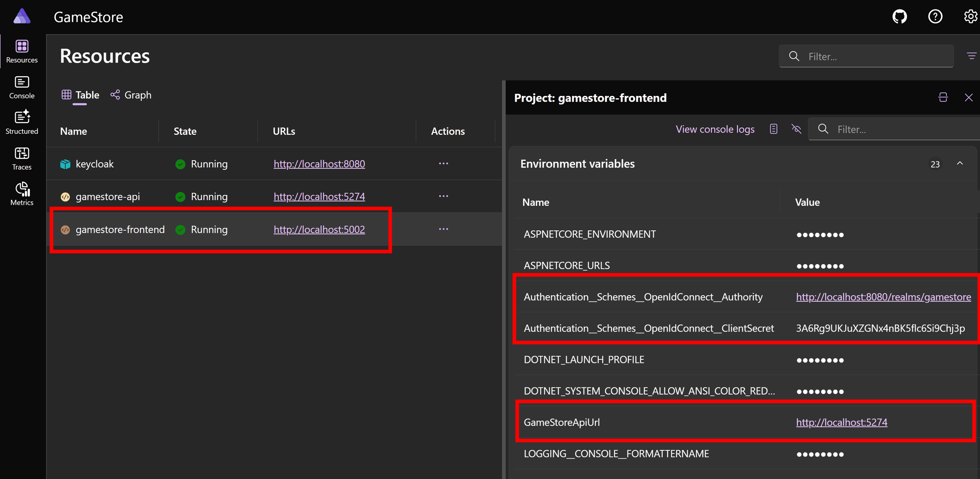Sort resources by State column
The height and width of the screenshot is (479, 980).
[185, 131]
